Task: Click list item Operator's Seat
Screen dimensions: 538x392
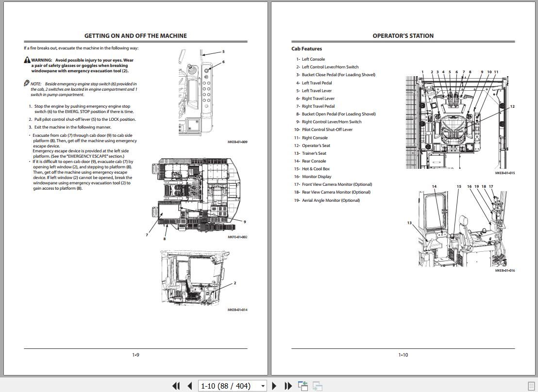Action: click(x=312, y=146)
